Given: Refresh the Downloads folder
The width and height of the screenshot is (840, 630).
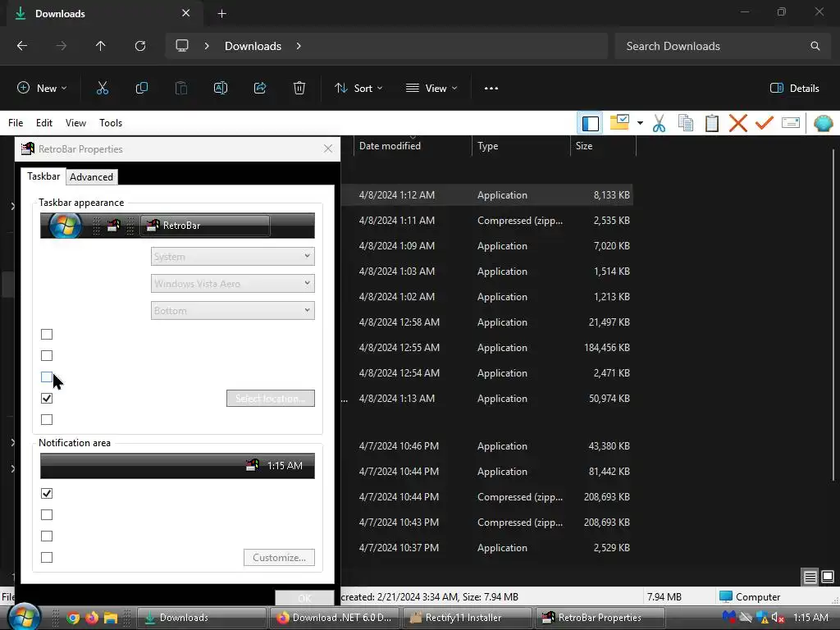Looking at the screenshot, I should [x=139, y=46].
